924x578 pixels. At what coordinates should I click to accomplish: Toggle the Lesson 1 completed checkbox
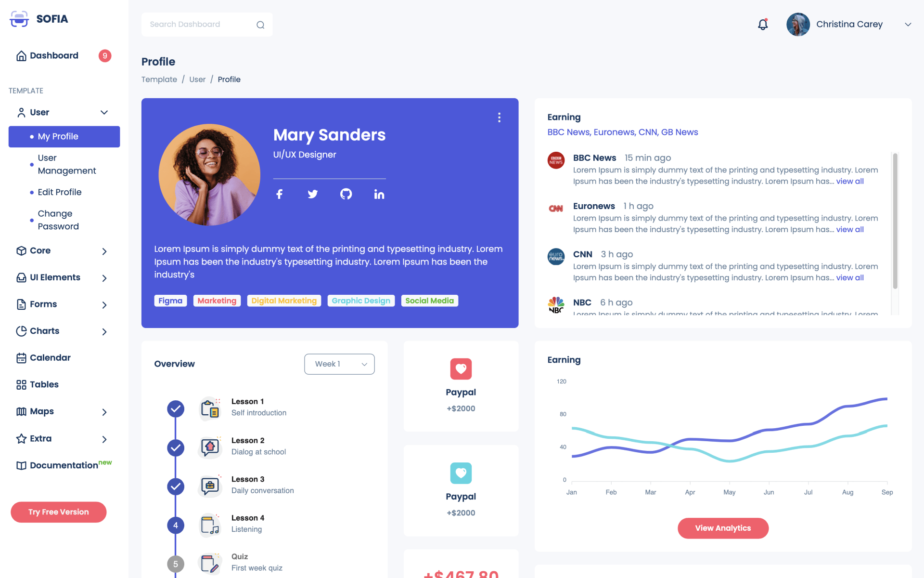coord(176,408)
